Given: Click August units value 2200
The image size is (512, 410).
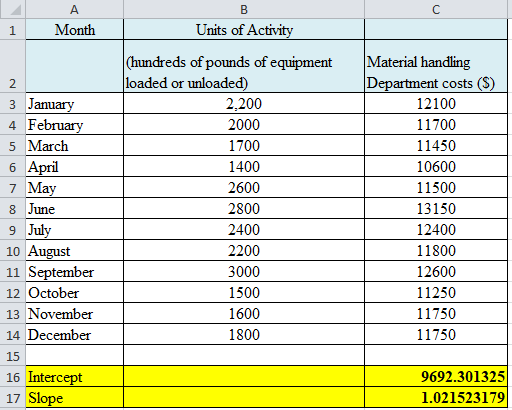Looking at the screenshot, I should tap(244, 251).
